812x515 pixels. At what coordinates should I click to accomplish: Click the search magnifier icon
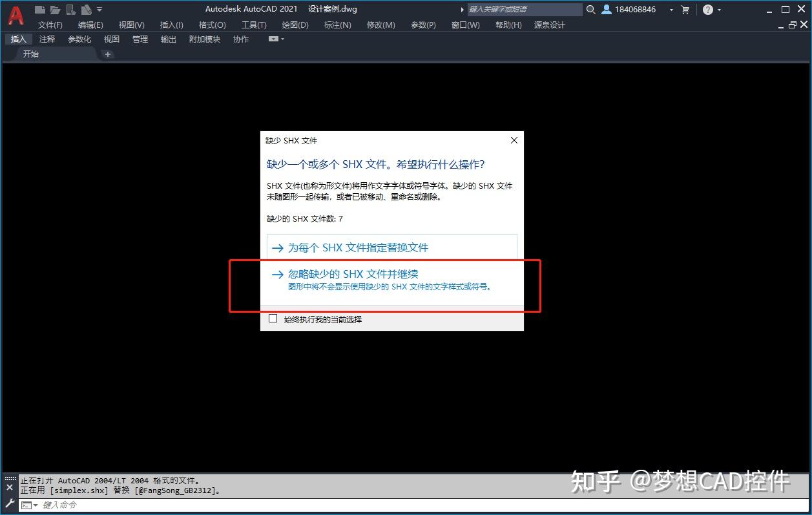pyautogui.click(x=590, y=10)
